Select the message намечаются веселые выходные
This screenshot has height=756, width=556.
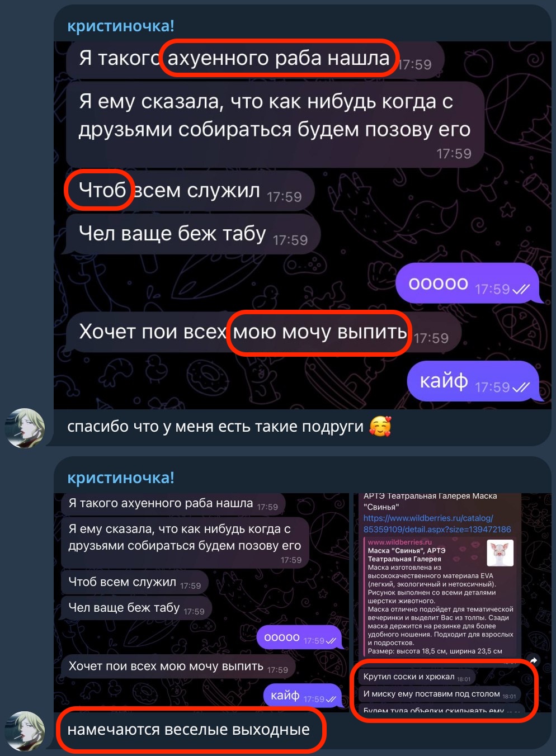point(189,730)
